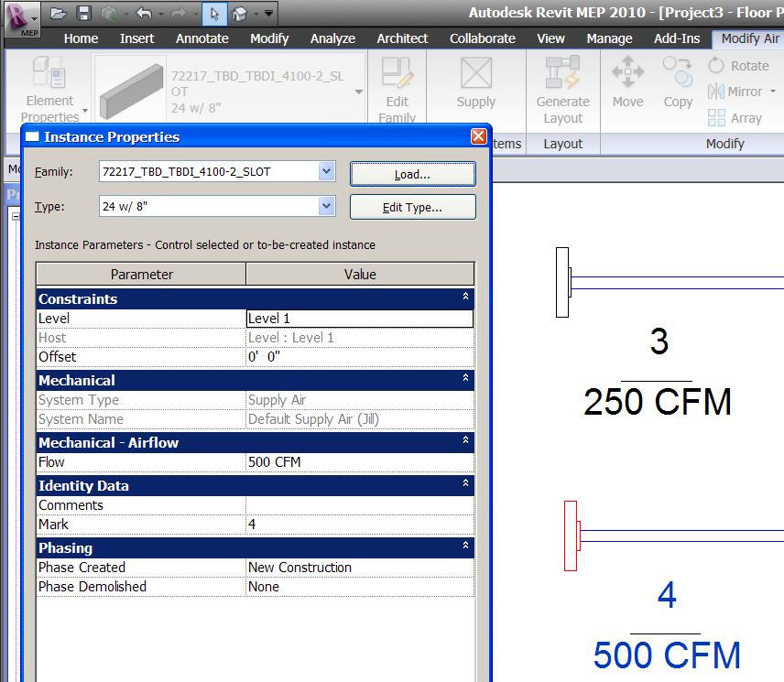Image resolution: width=784 pixels, height=682 pixels.
Task: Open the Collaborate ribbon tab
Action: [483, 38]
